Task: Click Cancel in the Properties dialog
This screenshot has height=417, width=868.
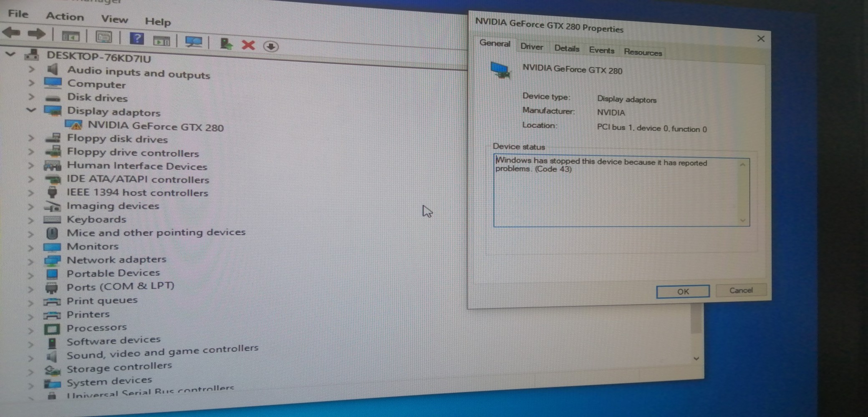Action: (x=741, y=290)
